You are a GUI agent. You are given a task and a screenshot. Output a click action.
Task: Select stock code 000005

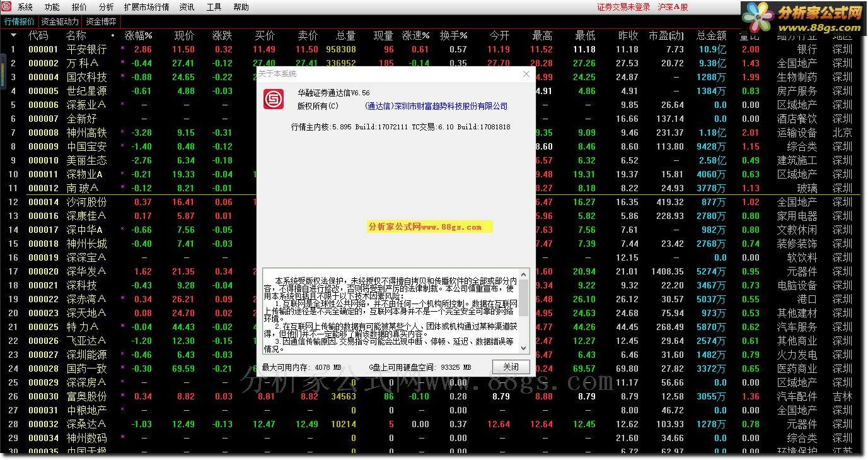[x=43, y=91]
